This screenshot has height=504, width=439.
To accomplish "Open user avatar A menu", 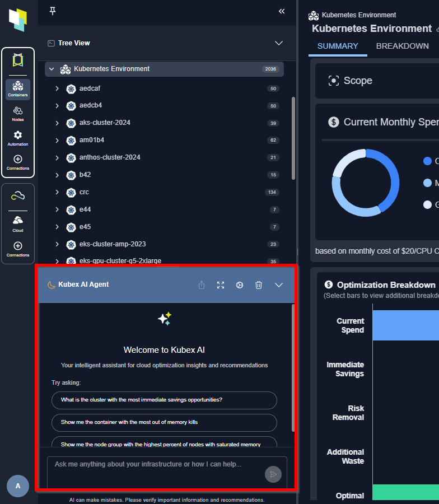I will 18,486.
